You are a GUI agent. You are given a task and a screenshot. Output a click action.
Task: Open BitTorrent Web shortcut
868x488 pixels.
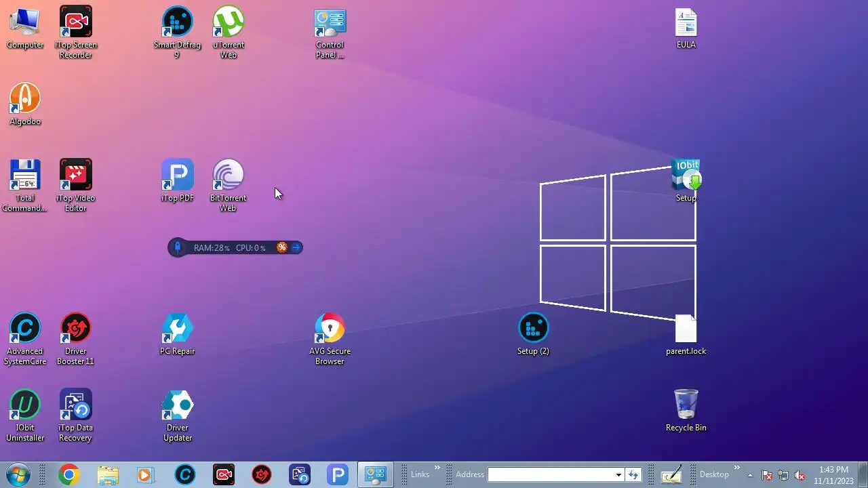point(229,185)
